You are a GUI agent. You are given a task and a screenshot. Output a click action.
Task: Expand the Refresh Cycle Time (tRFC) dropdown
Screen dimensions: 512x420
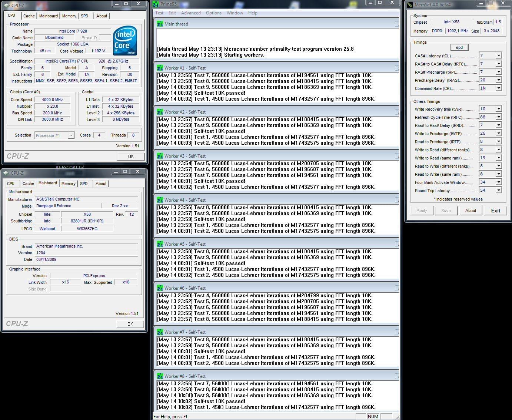(499, 117)
